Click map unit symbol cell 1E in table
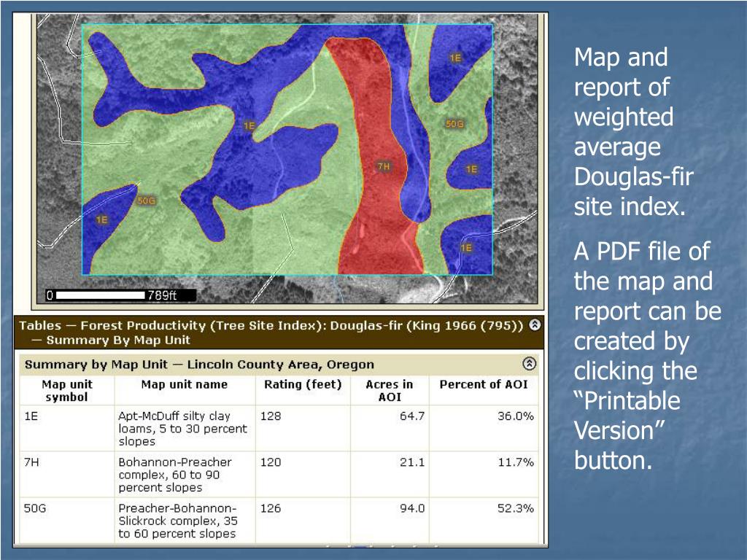Image resolution: width=747 pixels, height=560 pixels. [x=31, y=416]
